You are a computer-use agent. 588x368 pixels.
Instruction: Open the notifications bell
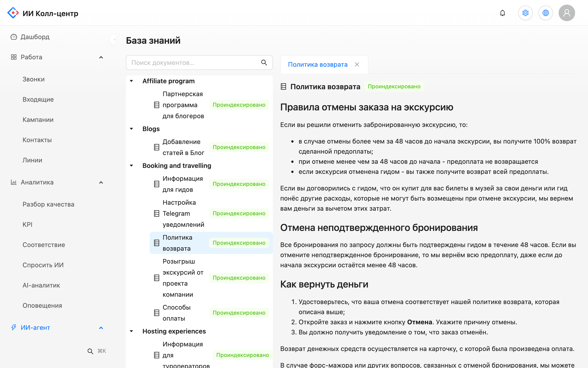click(x=503, y=13)
